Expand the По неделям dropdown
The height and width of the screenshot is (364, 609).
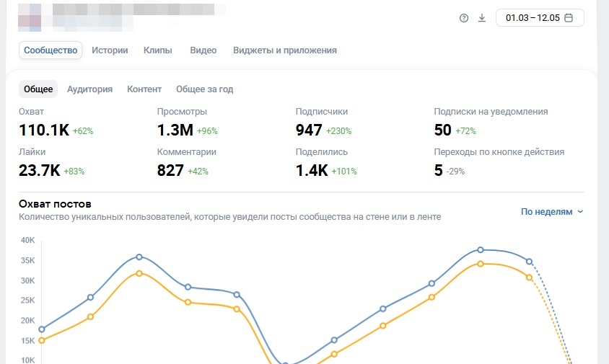click(552, 211)
